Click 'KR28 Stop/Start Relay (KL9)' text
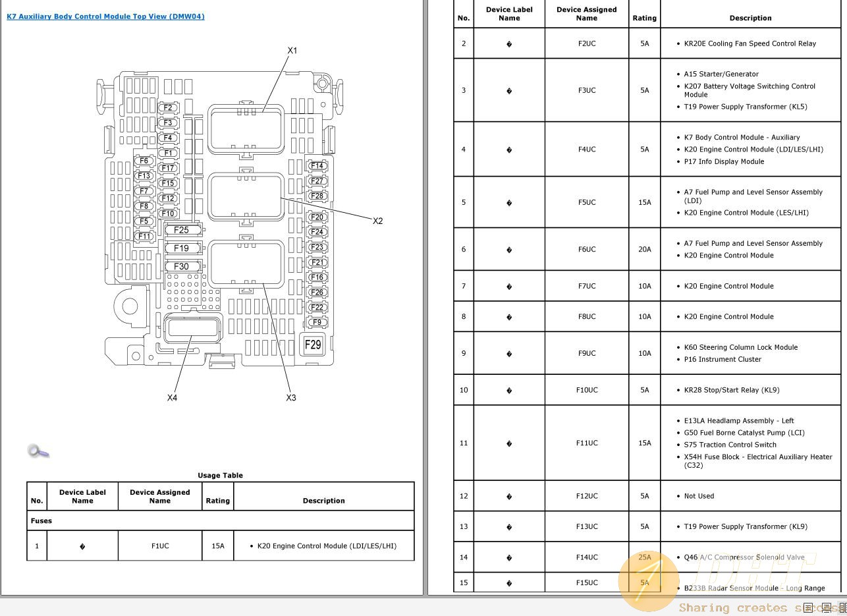 pos(732,390)
